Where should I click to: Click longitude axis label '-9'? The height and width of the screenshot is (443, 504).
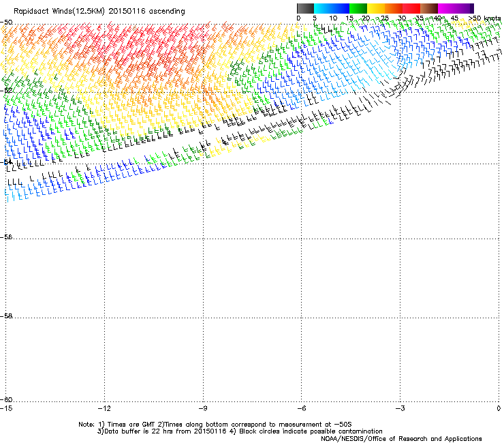click(202, 408)
